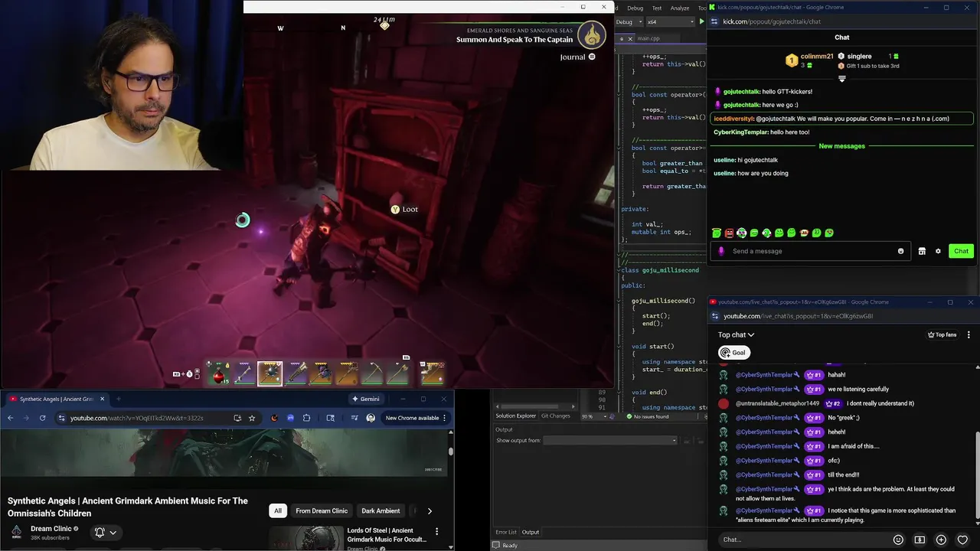Image resolution: width=980 pixels, height=551 pixels.
Task: Select the 'All' filter chip
Action: point(278,510)
